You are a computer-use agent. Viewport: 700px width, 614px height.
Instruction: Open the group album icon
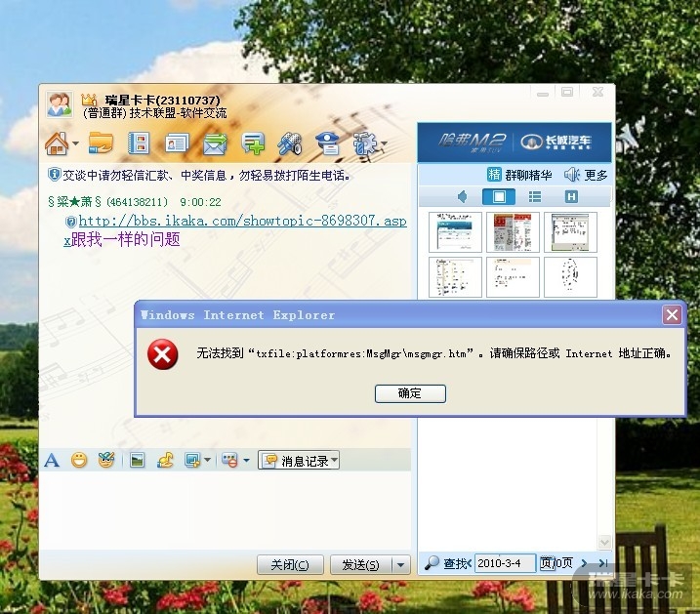[x=139, y=143]
